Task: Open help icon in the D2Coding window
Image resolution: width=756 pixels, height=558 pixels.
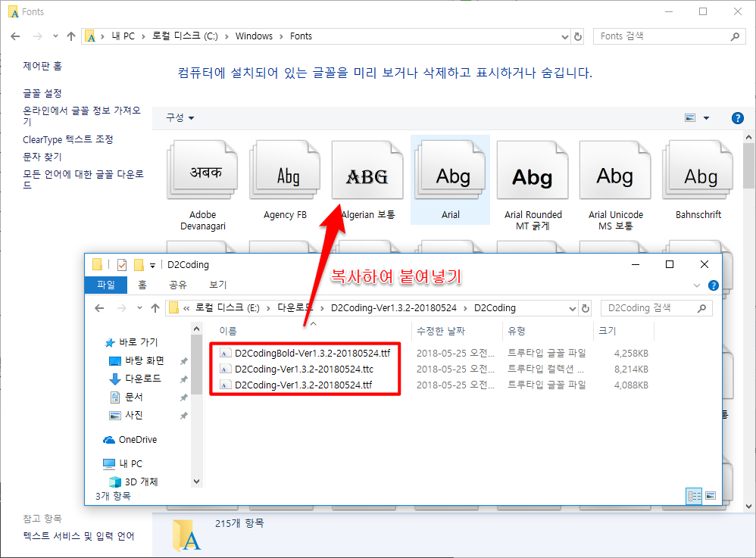Action: pyautogui.click(x=713, y=285)
